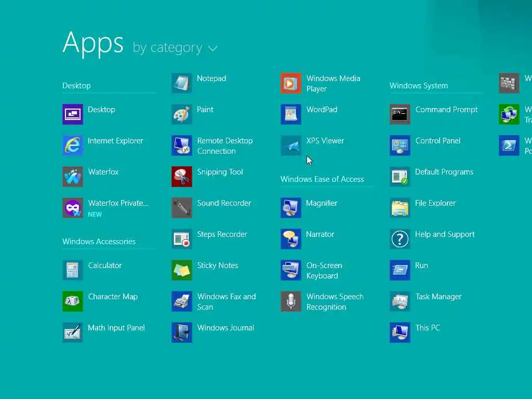Click the 'Snipping Tool' label
The height and width of the screenshot is (399, 532).
pyautogui.click(x=220, y=172)
